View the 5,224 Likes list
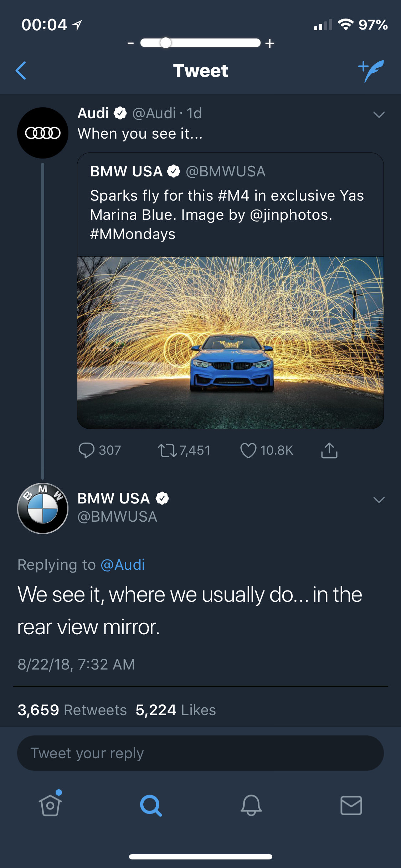 click(x=176, y=710)
